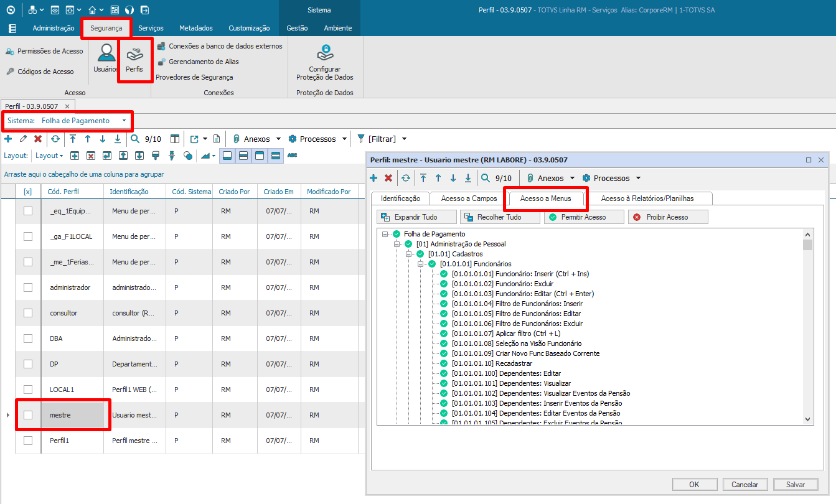This screenshot has width=836, height=504.
Task: Open the Metadados ribbon tab
Action: point(196,28)
